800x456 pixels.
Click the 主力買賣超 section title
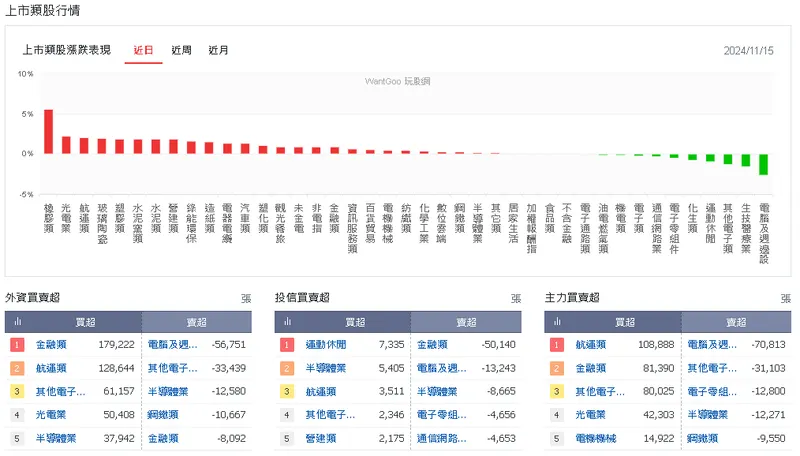(x=572, y=298)
